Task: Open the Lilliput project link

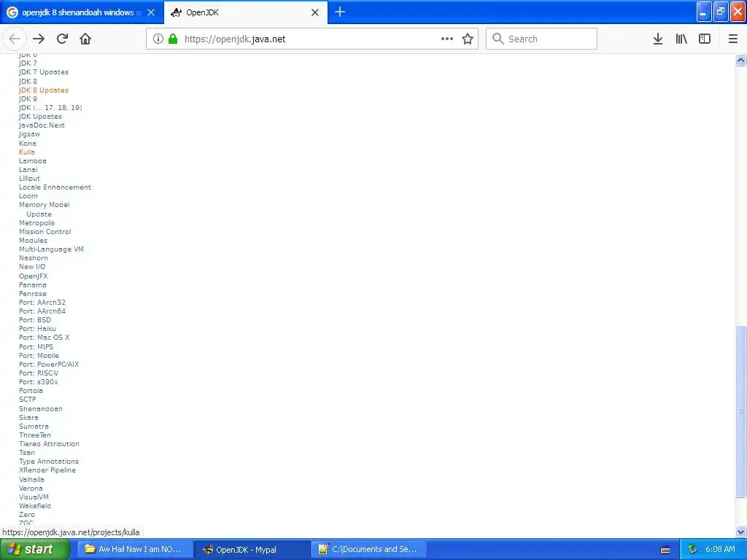Action: [x=29, y=179]
